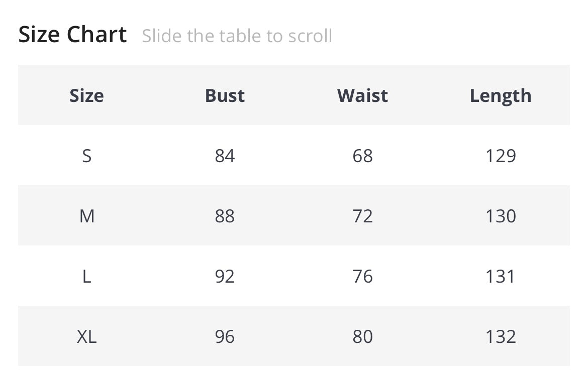The image size is (588, 373).
Task: Click waist value 72 for size M
Action: 362,216
